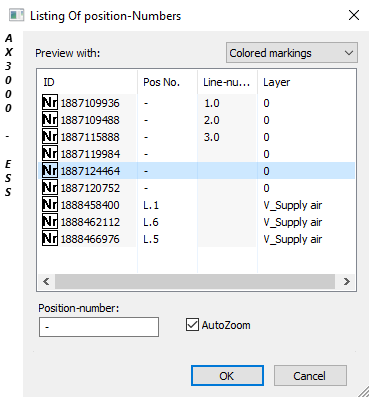
Task: Click Nr icon beside ID 1887124464
Action: tap(50, 171)
